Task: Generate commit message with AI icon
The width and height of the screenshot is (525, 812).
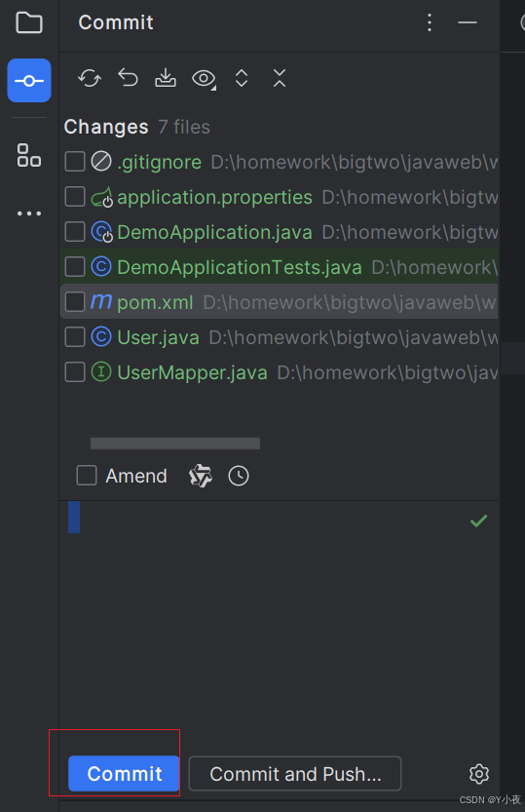Action: click(201, 476)
